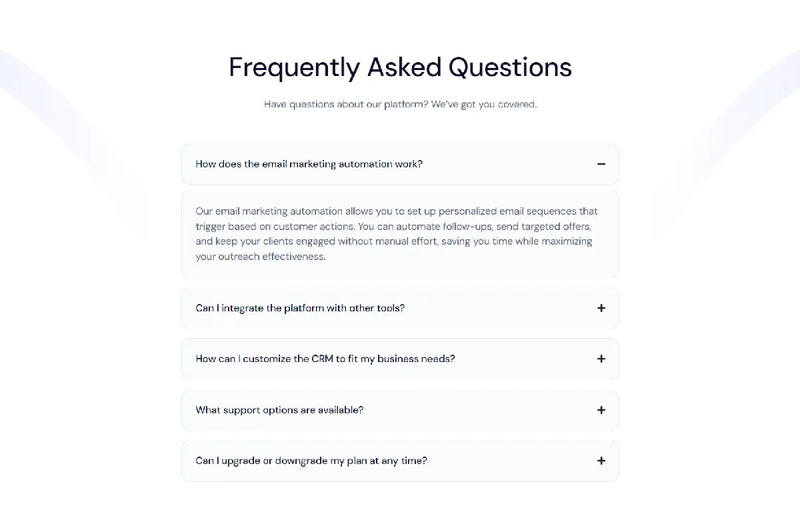Click the plus icon for integrating other tools
Viewport: 800px width, 532px height.
click(x=601, y=308)
